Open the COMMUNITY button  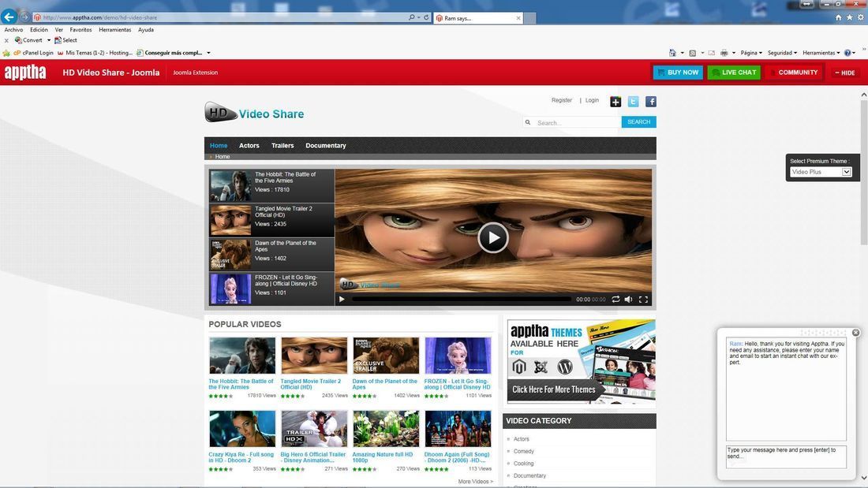coord(794,73)
